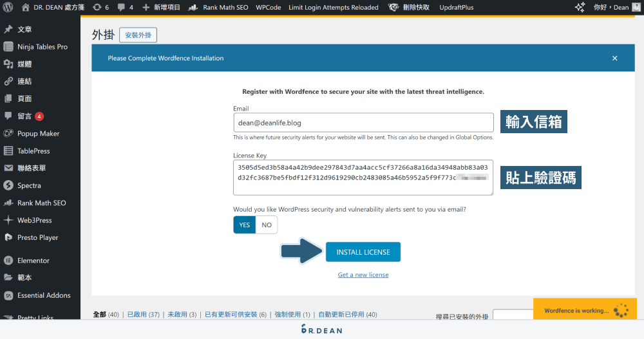Click the 頁面 pages icon
Image resolution: width=644 pixels, height=339 pixels.
[x=8, y=98]
